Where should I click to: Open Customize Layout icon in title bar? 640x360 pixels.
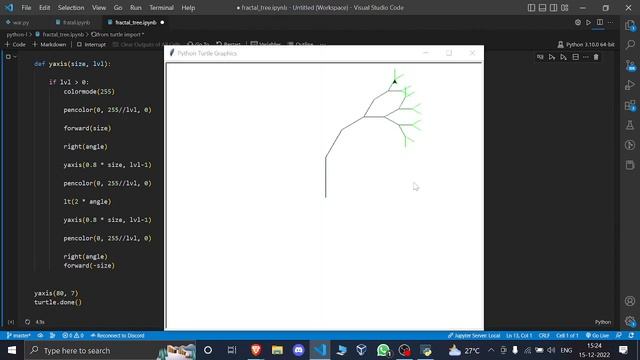coord(564,8)
